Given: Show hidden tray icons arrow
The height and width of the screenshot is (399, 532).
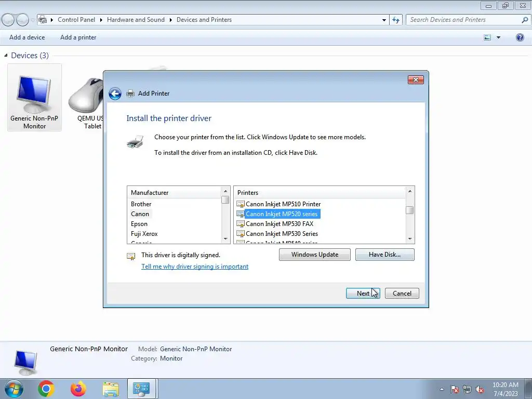Looking at the screenshot, I should tap(442, 390).
